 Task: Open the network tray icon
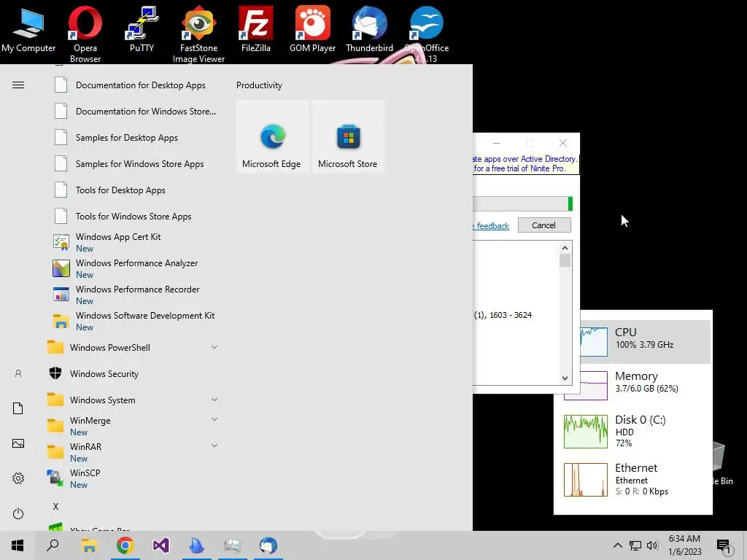tap(635, 545)
